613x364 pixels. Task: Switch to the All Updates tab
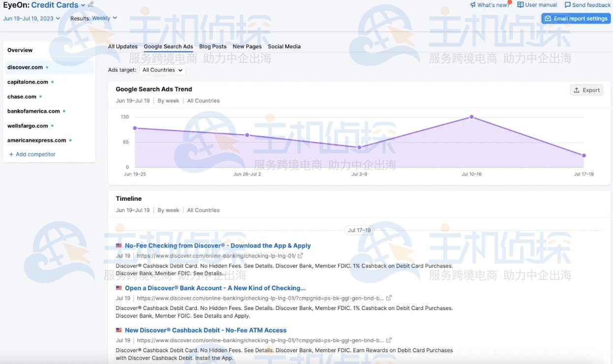[123, 46]
